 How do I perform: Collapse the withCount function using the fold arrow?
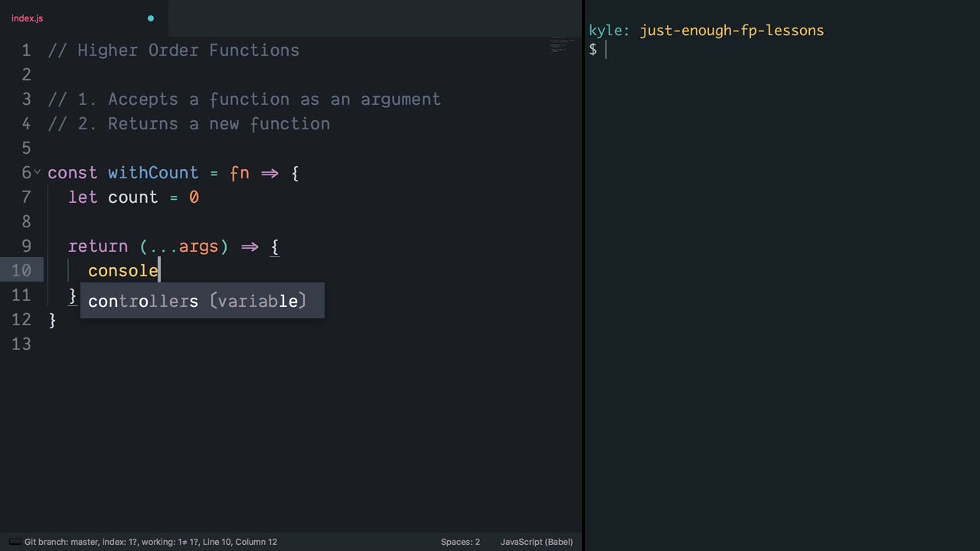36,173
